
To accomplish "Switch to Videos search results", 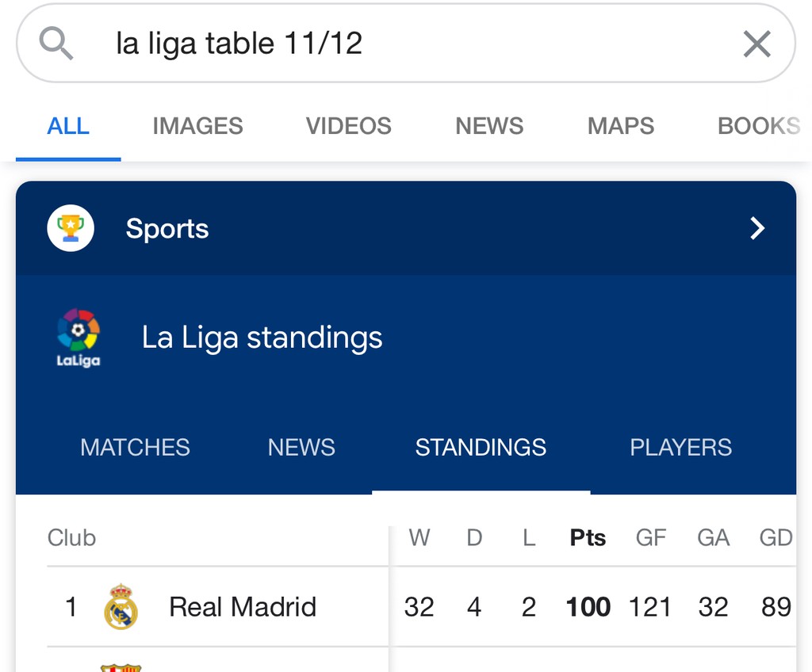I will pyautogui.click(x=349, y=126).
